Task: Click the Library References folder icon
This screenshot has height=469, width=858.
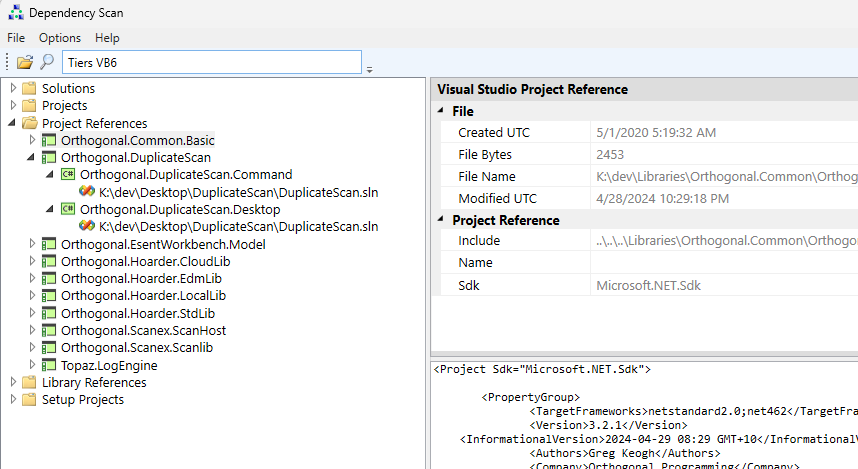Action: (x=29, y=382)
